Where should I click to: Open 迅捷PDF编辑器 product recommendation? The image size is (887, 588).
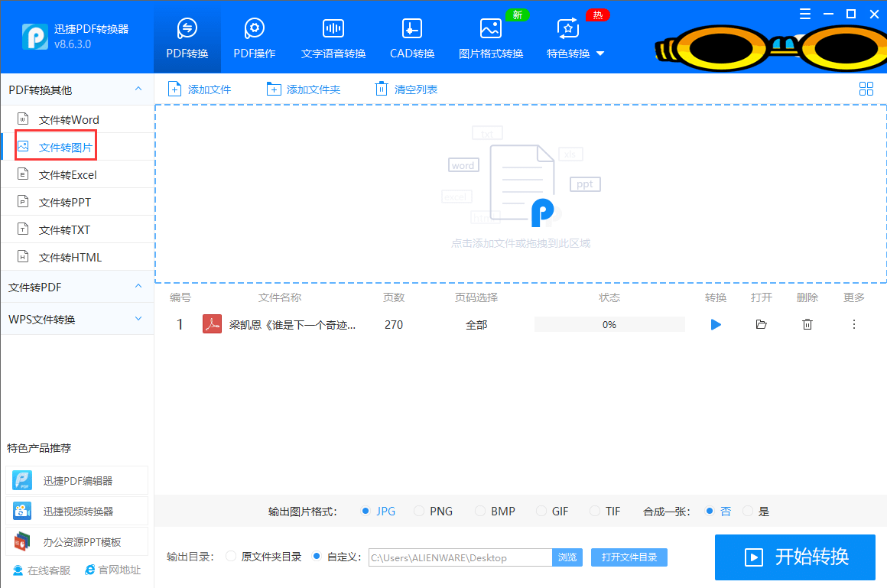point(77,480)
